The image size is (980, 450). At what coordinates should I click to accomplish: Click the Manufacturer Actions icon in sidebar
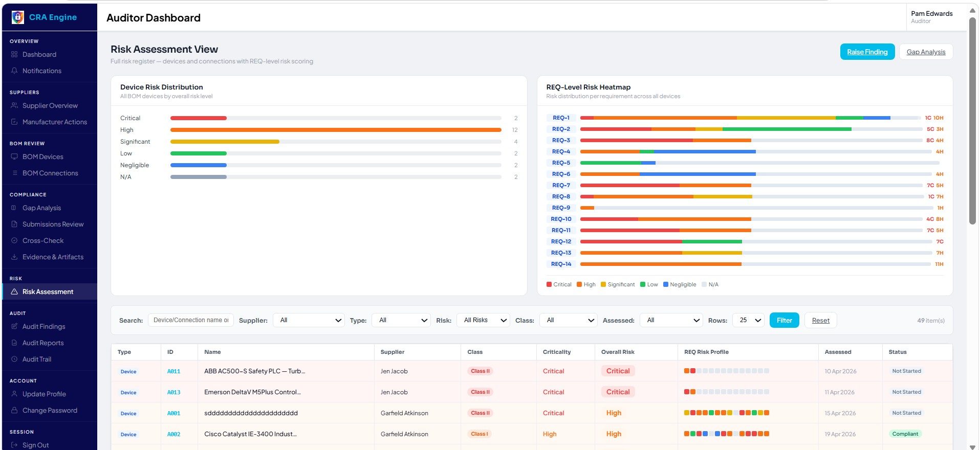pos(14,122)
